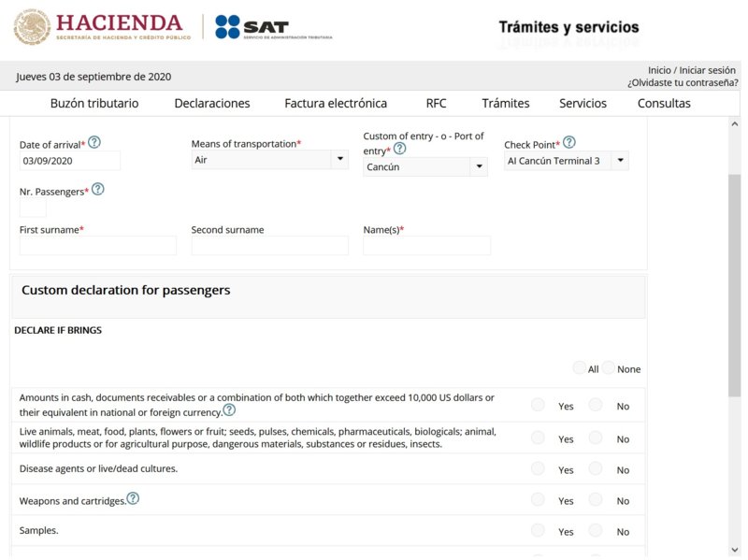Open the Factura electrónica menu
Image resolution: width=748 pixels, height=560 pixels.
point(336,104)
